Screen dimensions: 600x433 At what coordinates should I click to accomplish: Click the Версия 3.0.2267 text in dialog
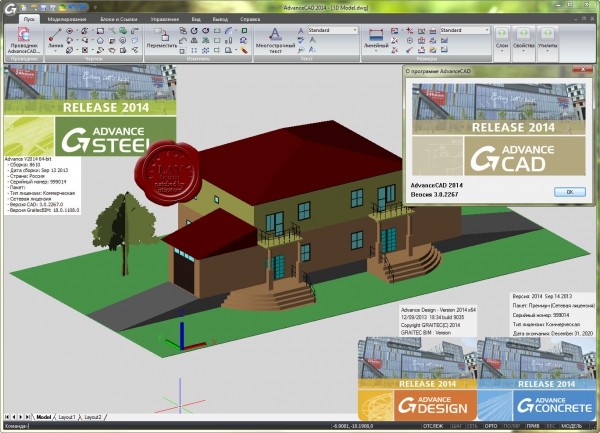tap(434, 194)
